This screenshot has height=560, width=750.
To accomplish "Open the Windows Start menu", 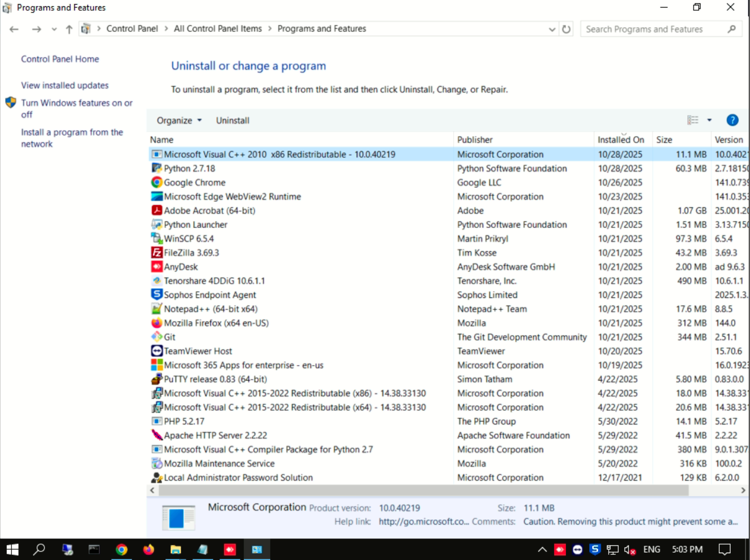I will [x=12, y=549].
